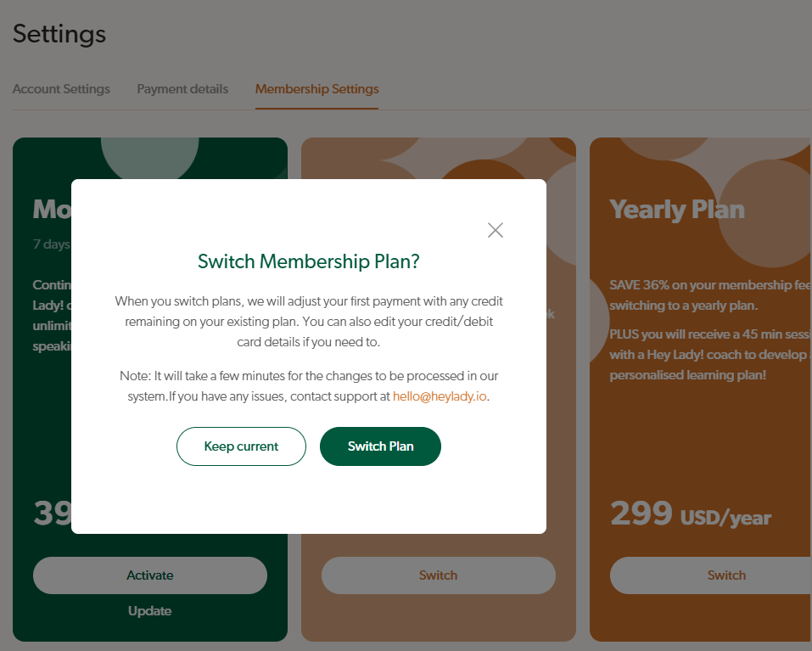
Task: Click the 'When you switch plans' paragraph
Action: click(x=308, y=322)
